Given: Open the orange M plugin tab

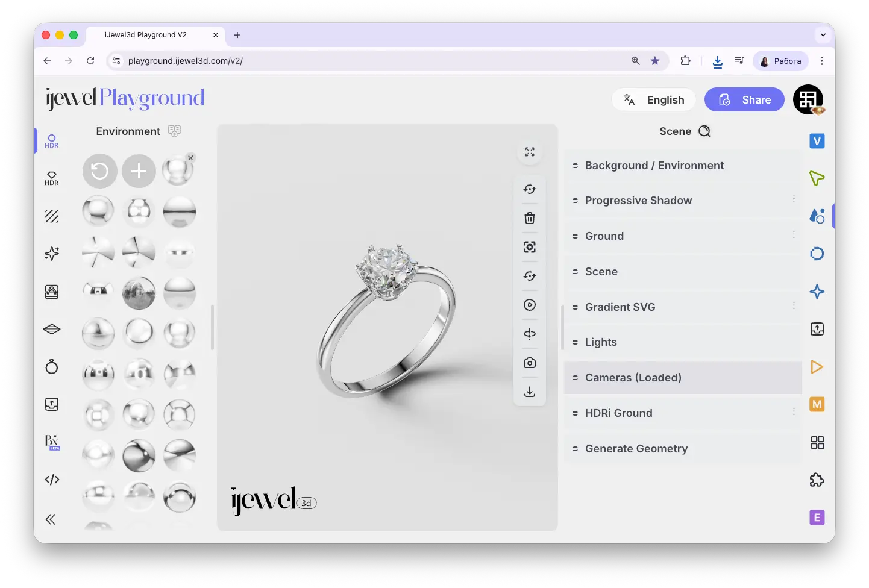Looking at the screenshot, I should 817,404.
